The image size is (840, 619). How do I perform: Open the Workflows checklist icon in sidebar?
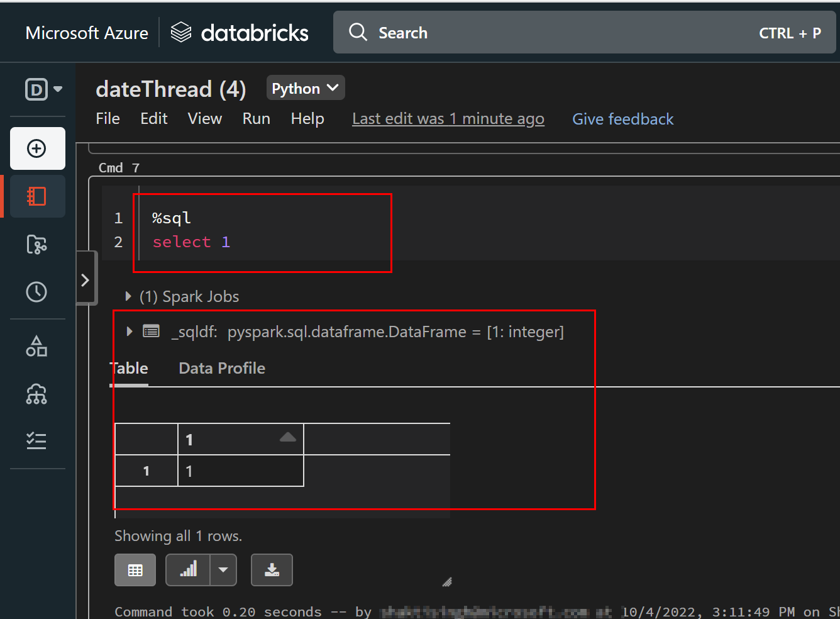pyautogui.click(x=37, y=441)
